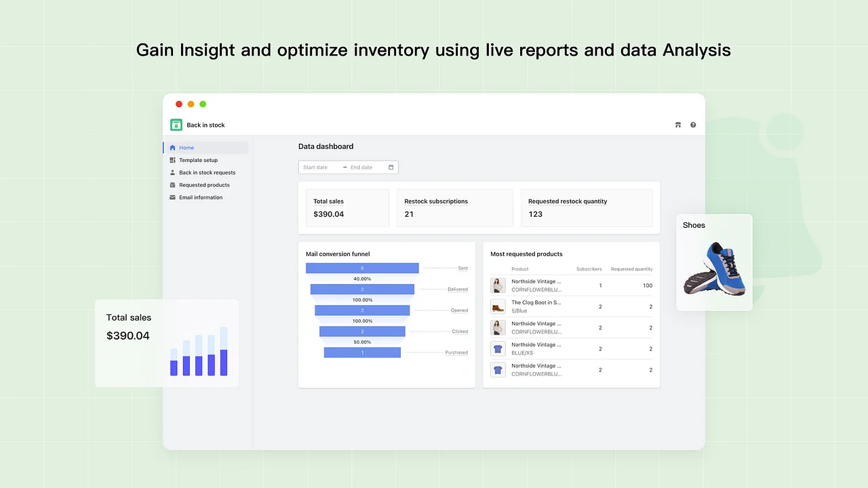Open Template setup menu item

click(x=198, y=160)
